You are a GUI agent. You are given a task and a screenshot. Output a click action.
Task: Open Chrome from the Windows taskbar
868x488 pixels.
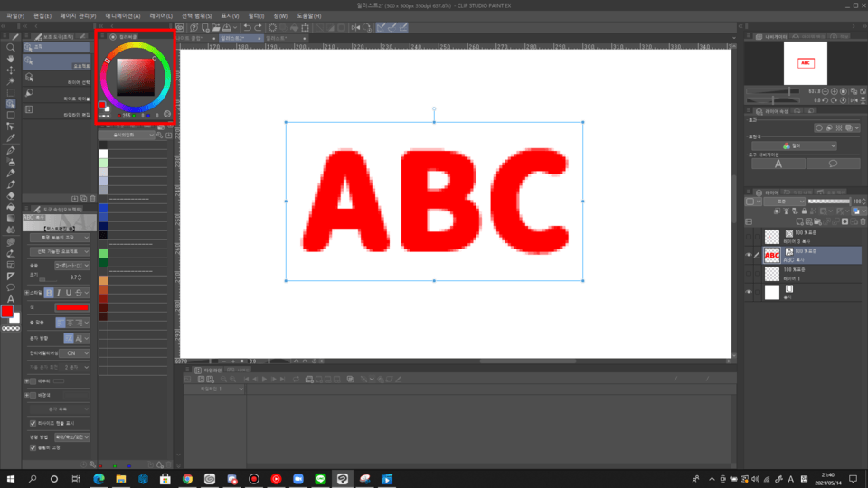[x=187, y=479]
